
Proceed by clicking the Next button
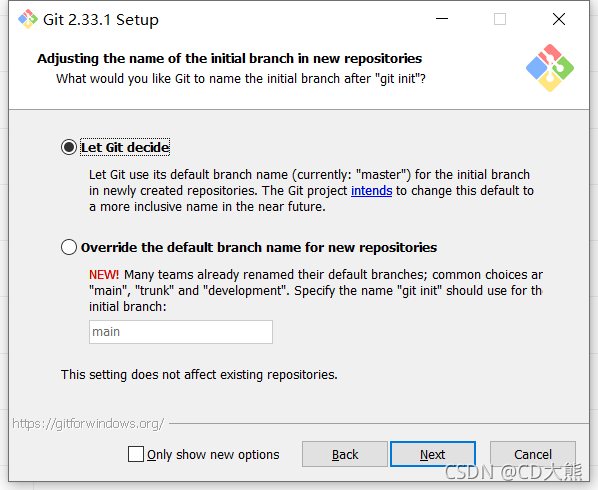coord(433,454)
